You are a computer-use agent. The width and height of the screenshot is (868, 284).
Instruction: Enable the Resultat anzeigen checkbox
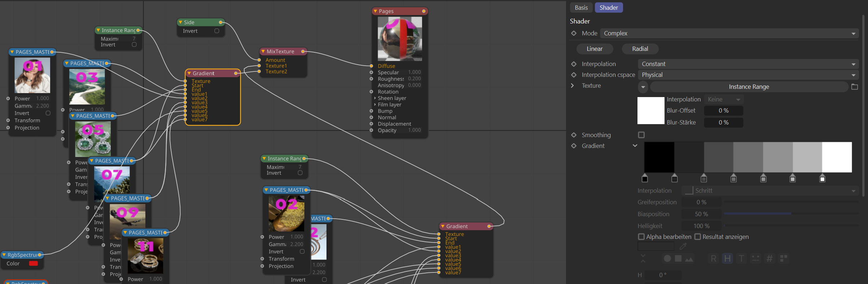pos(698,237)
